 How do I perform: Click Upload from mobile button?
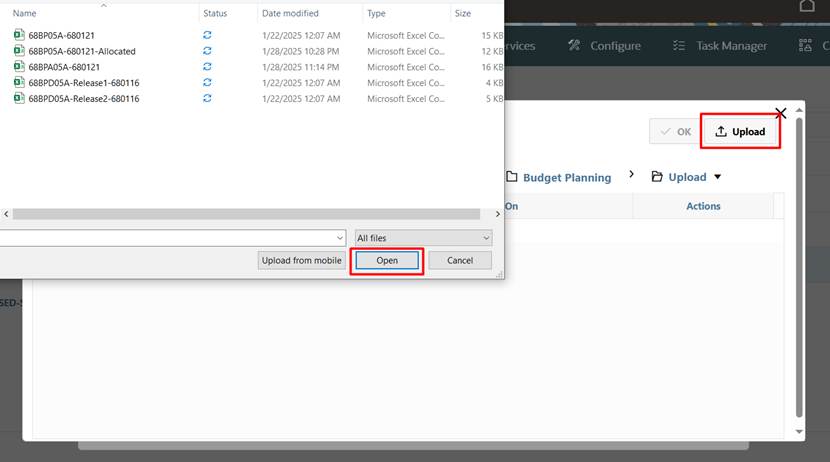pos(301,260)
